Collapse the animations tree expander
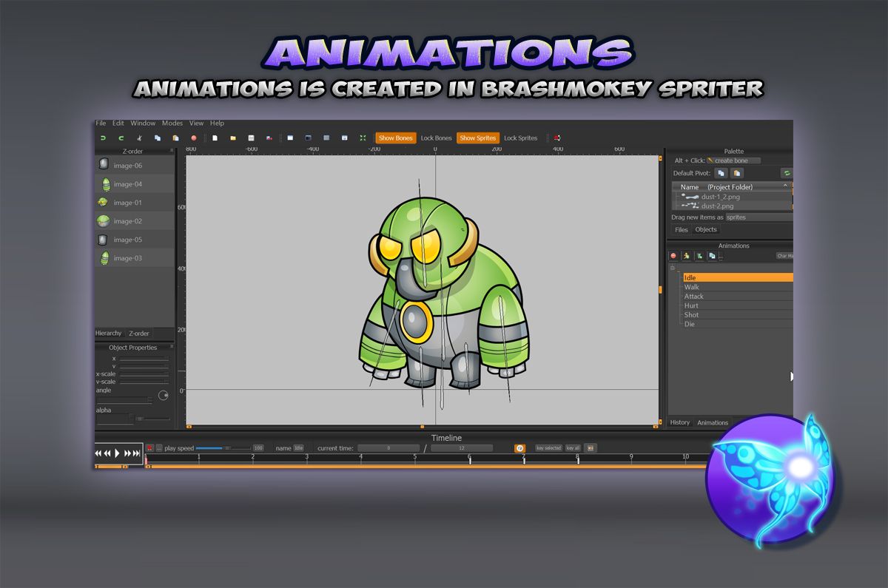This screenshot has width=888, height=588. click(x=673, y=268)
